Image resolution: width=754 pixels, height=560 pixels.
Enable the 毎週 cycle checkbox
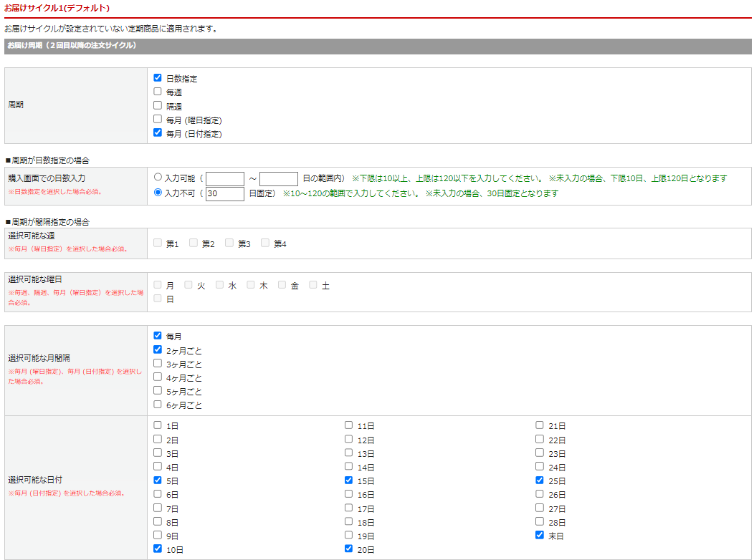tap(158, 92)
